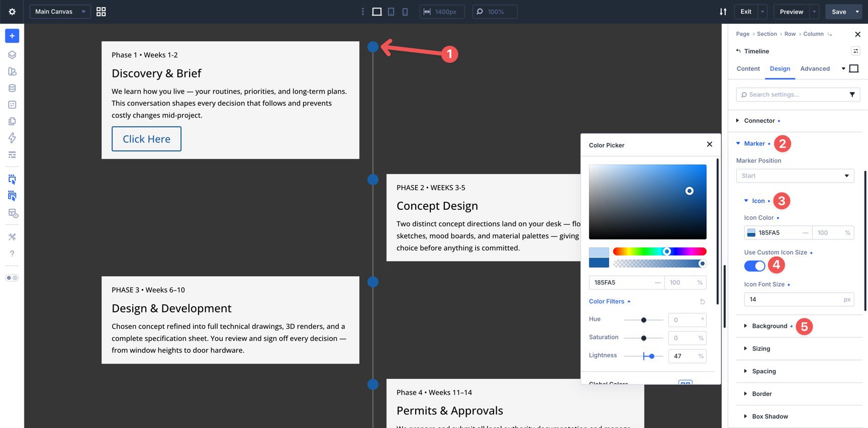
Task: Click the striped rows list icon in the sidebar
Action: pyautogui.click(x=12, y=154)
